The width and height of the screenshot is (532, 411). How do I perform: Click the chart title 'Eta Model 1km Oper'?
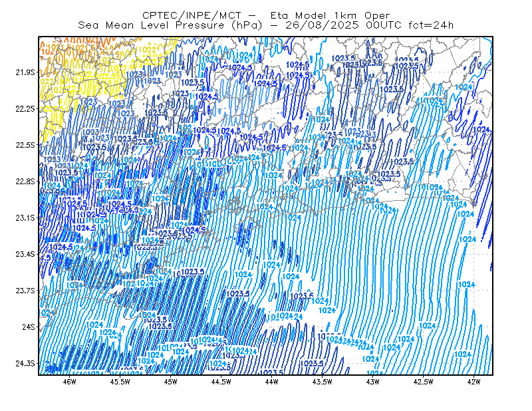pyautogui.click(x=330, y=15)
